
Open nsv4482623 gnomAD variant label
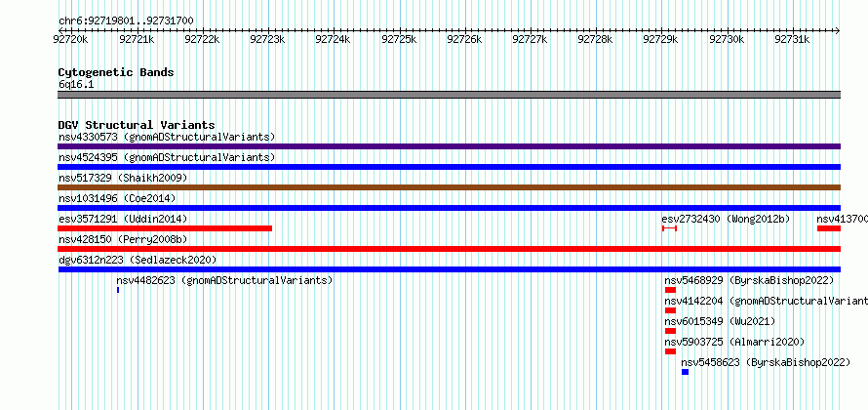coord(224,280)
